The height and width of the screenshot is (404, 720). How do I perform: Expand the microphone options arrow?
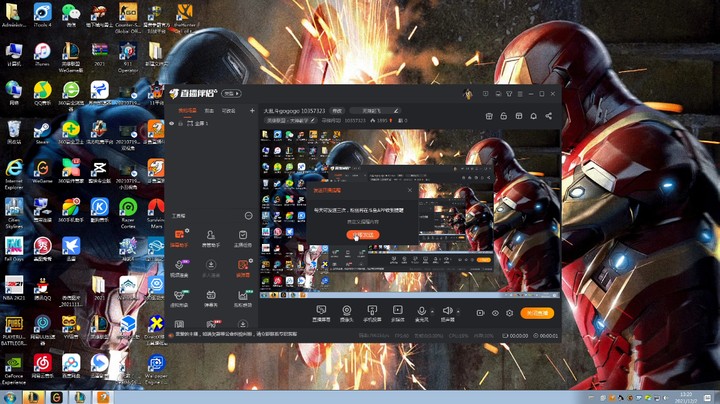[x=432, y=312]
